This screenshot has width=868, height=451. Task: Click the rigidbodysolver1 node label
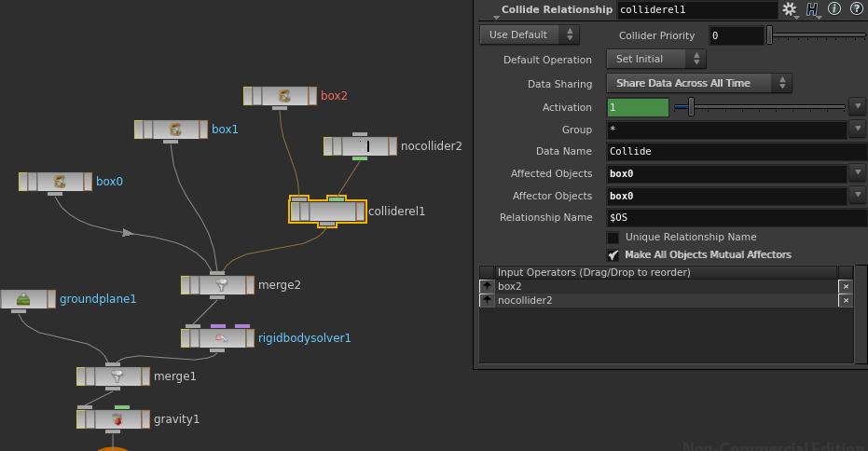[305, 338]
